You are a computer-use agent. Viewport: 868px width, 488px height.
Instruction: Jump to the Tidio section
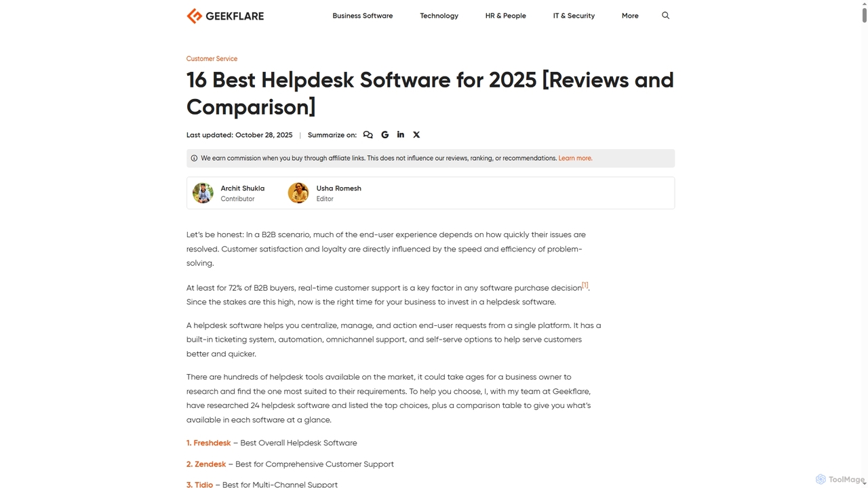pos(199,485)
